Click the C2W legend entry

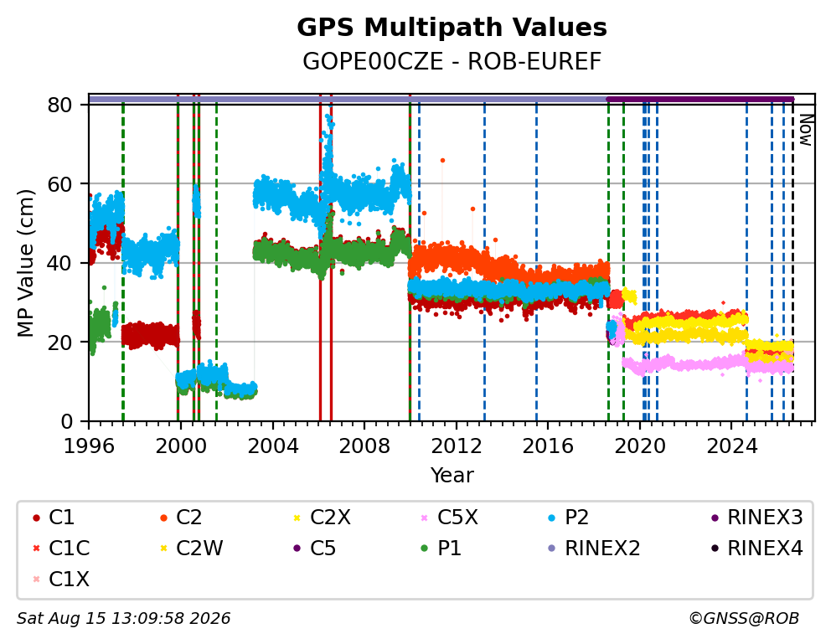click(x=191, y=549)
